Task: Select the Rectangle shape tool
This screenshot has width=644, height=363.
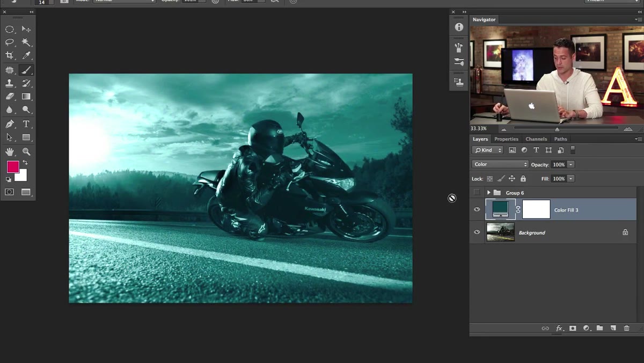Action: (x=26, y=137)
